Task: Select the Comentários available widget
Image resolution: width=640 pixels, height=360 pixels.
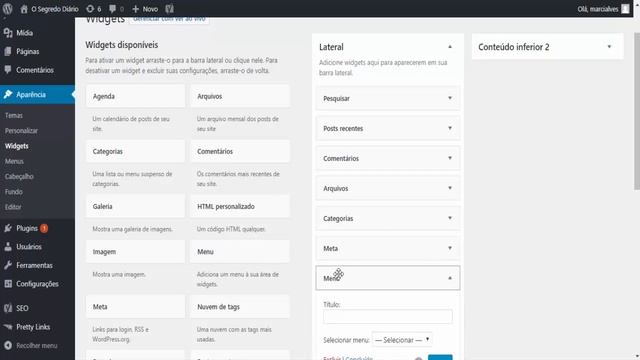Action: [240, 151]
